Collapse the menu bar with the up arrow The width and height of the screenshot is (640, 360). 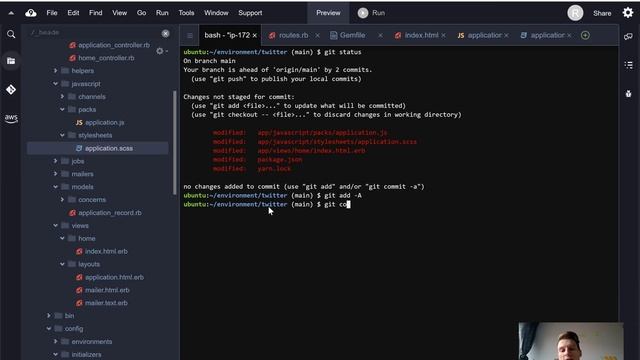point(11,13)
